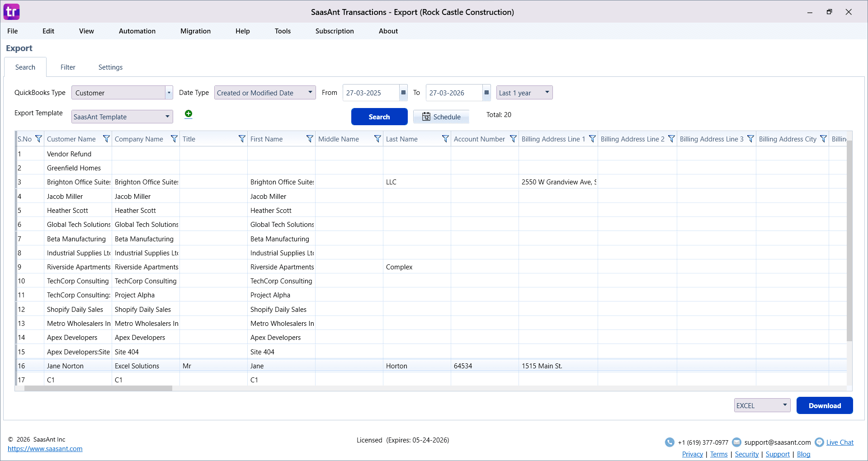Select the Search tab
Screen dimensions: 868x461
coord(25,67)
